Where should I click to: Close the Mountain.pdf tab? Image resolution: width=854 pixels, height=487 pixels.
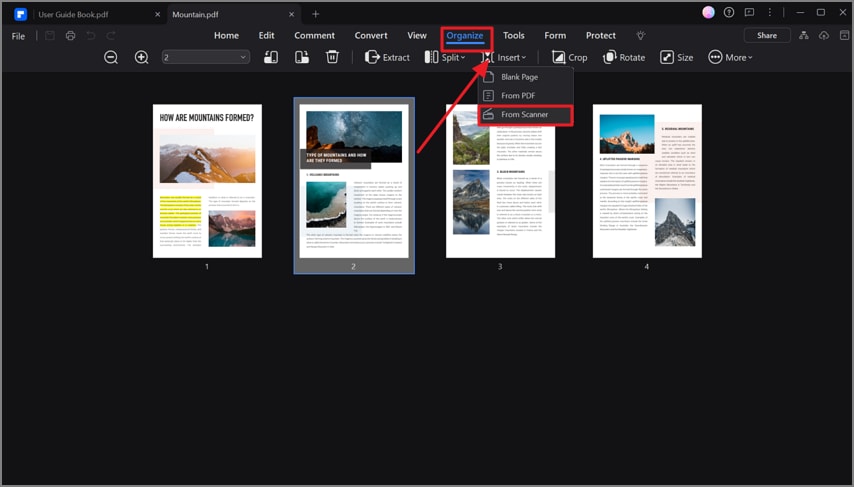point(291,15)
